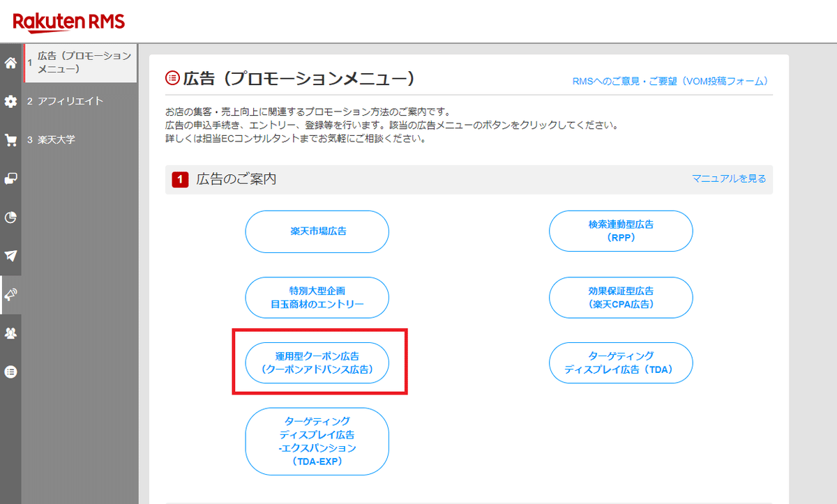Open the アフィリエイト menu item
The height and width of the screenshot is (504, 837).
click(70, 101)
